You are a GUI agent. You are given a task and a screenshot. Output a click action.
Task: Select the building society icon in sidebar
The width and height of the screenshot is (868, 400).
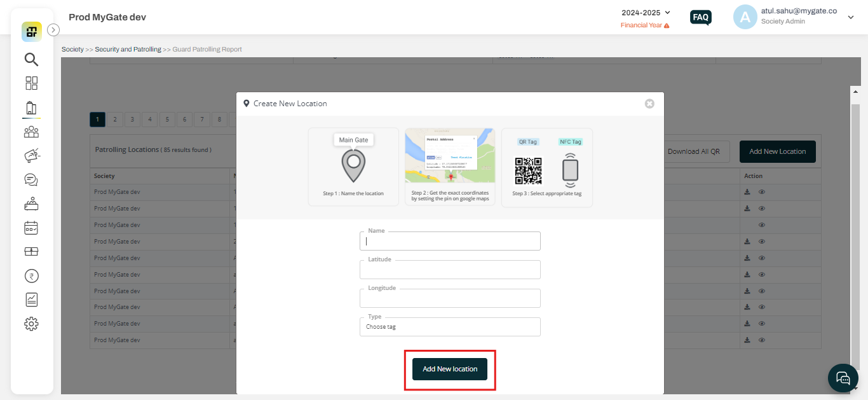pos(31,108)
